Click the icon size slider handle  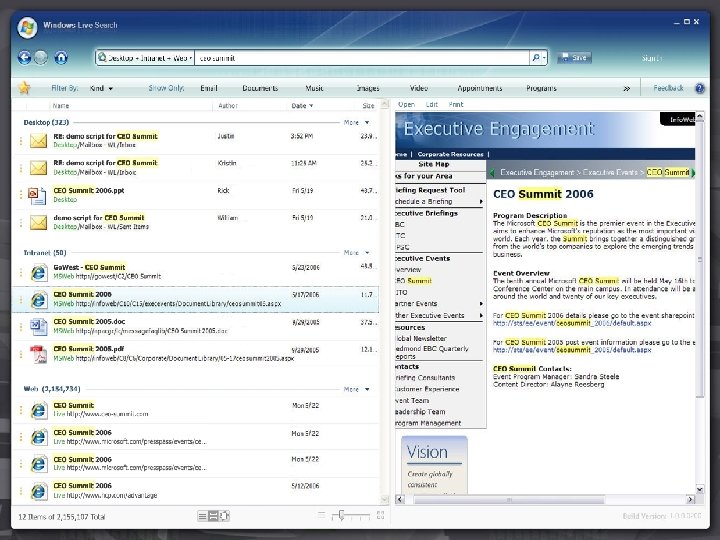point(341,516)
